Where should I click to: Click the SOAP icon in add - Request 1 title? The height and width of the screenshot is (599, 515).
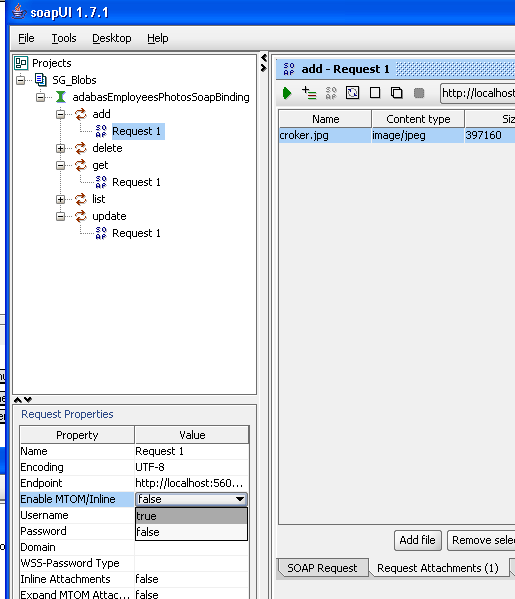(289, 69)
